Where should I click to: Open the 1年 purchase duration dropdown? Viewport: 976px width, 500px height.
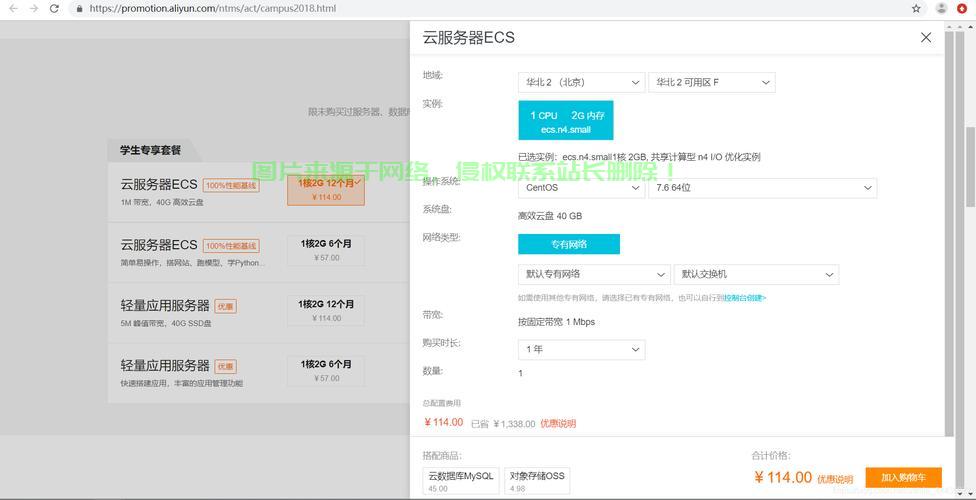(581, 349)
